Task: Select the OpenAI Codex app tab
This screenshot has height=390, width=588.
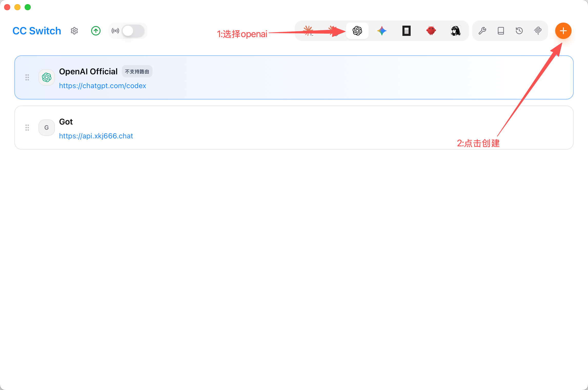Action: tap(357, 31)
